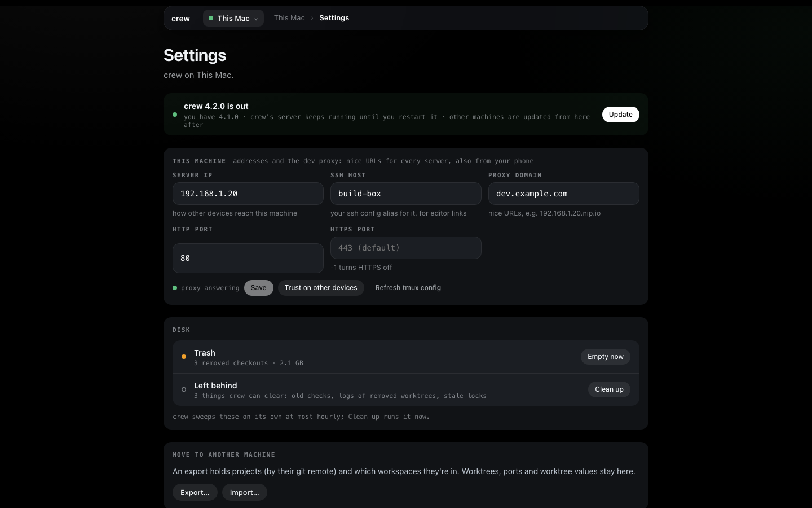Click the crew logo text
The height and width of the screenshot is (508, 812).
180,19
